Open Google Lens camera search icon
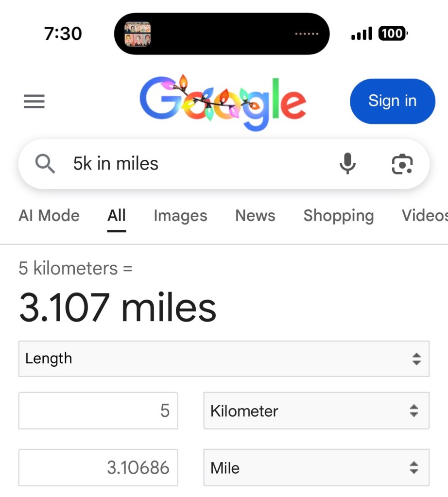This screenshot has height=497, width=448. (402, 164)
